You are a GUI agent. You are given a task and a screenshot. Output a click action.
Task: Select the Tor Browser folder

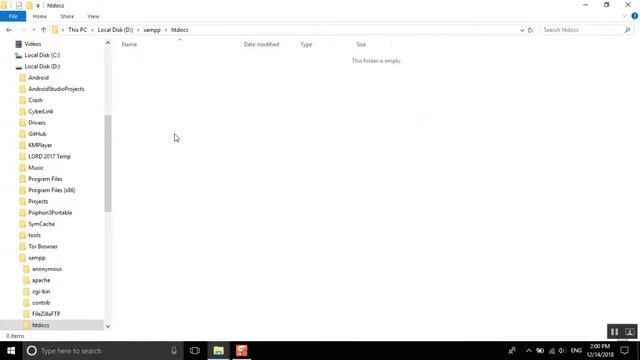[x=43, y=247]
